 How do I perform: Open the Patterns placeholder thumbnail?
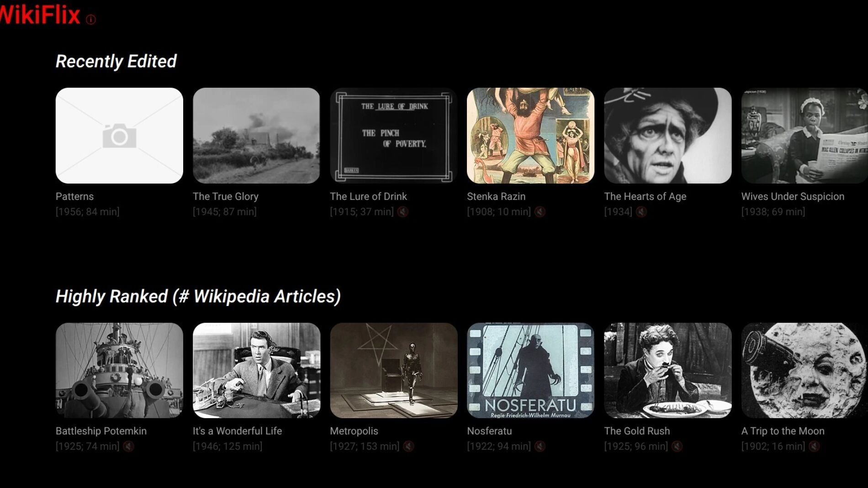coord(119,136)
